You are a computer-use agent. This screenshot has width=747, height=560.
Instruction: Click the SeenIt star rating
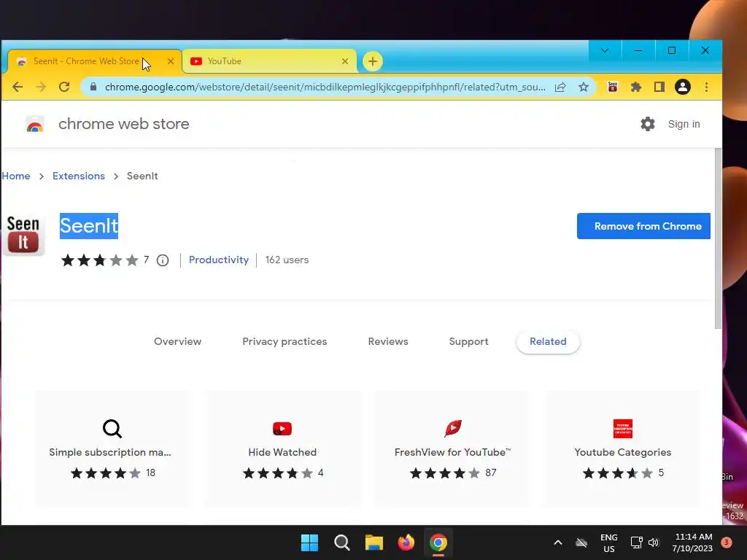[x=99, y=260]
